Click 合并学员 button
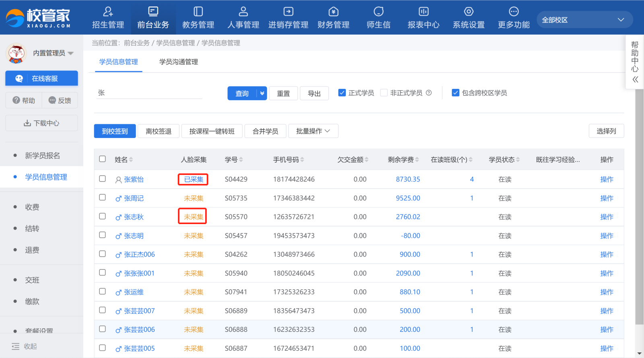Screen dimensions: 644x358 [x=265, y=131]
